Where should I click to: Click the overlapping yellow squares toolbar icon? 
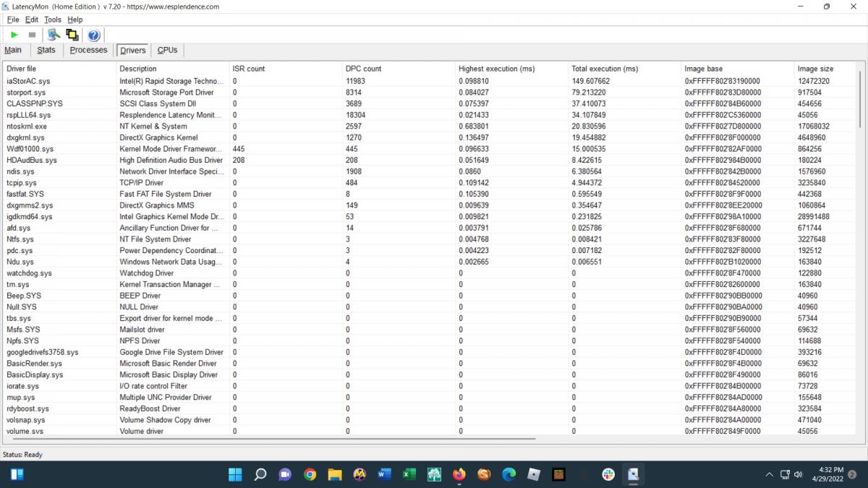pyautogui.click(x=72, y=35)
